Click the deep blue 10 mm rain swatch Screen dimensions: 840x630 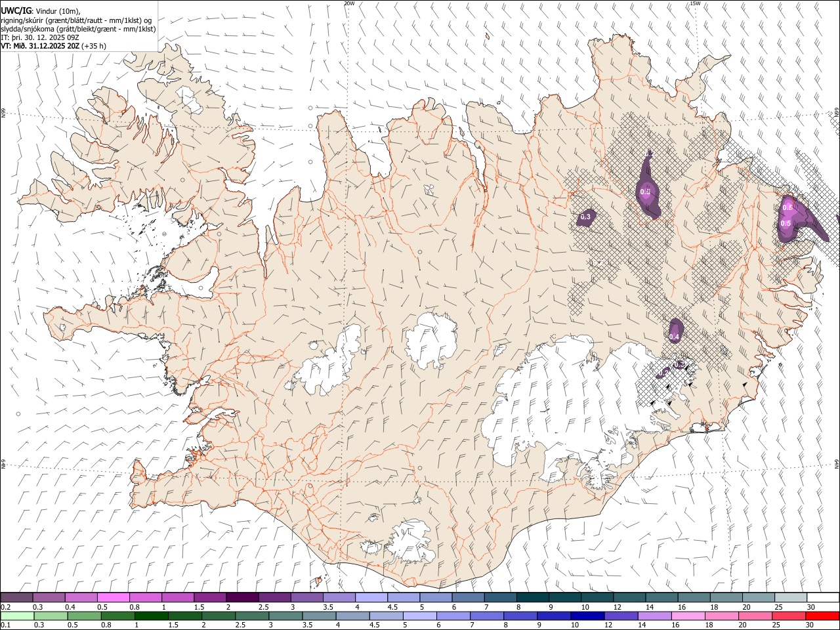pyautogui.click(x=587, y=616)
